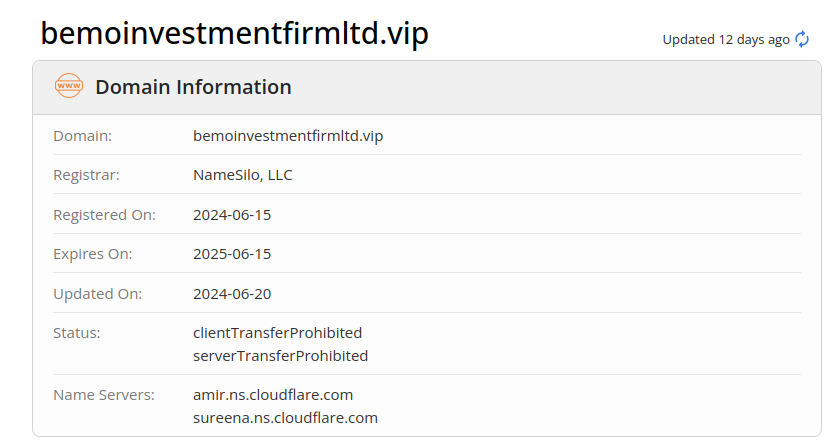This screenshot has height=448, width=836.
Task: Click the updated date 2024-06-20
Action: (x=232, y=294)
